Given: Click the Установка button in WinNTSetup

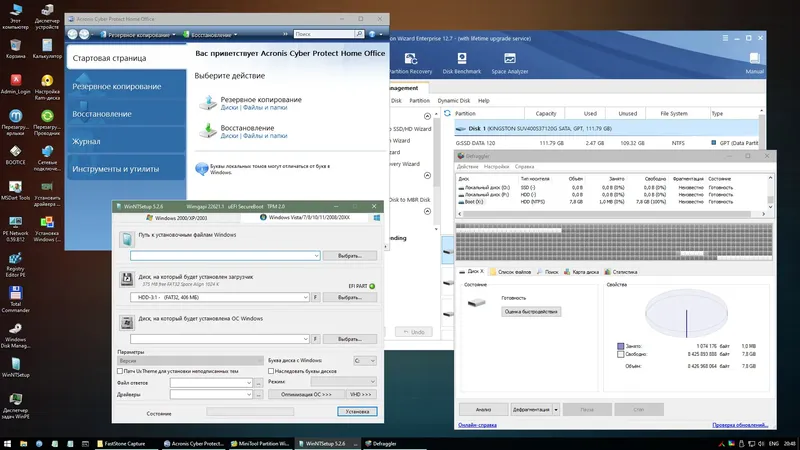Looking at the screenshot, I should (x=357, y=411).
